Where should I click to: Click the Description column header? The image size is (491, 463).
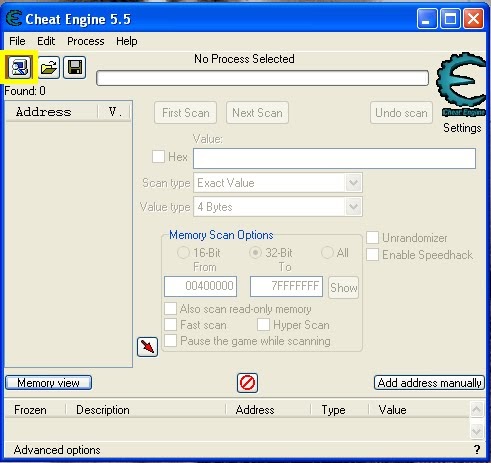tap(145, 410)
